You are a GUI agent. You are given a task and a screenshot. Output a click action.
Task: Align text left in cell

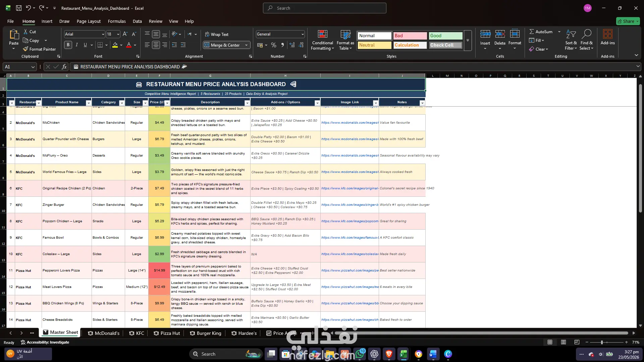(147, 45)
